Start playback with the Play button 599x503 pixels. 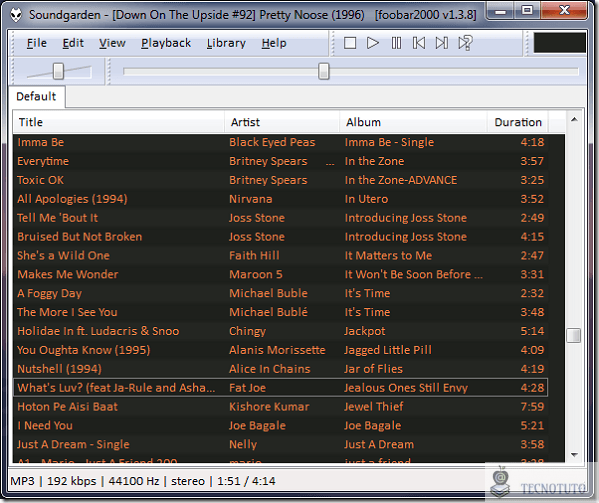coord(372,43)
